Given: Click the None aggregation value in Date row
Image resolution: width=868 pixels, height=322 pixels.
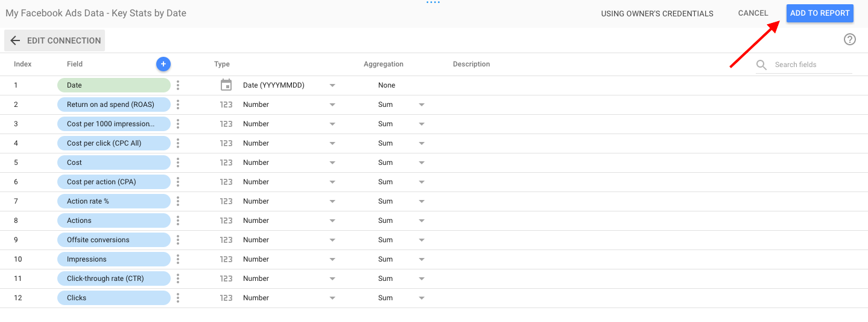Looking at the screenshot, I should 387,85.
